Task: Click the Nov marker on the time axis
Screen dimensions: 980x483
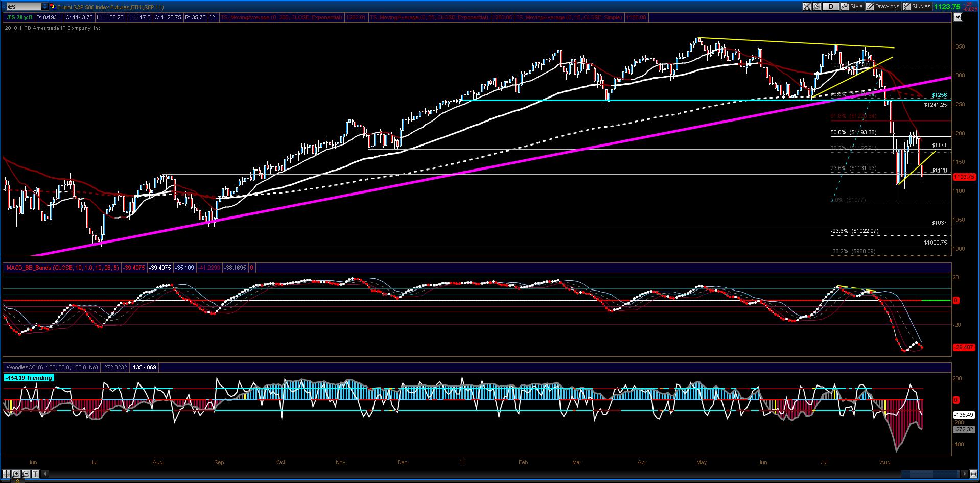Action: [x=341, y=462]
